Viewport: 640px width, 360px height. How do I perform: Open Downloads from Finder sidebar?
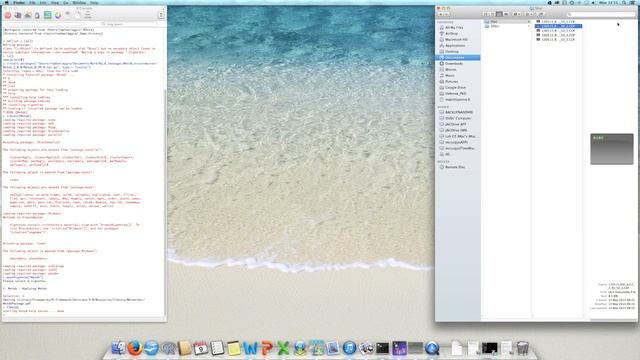pyautogui.click(x=453, y=64)
